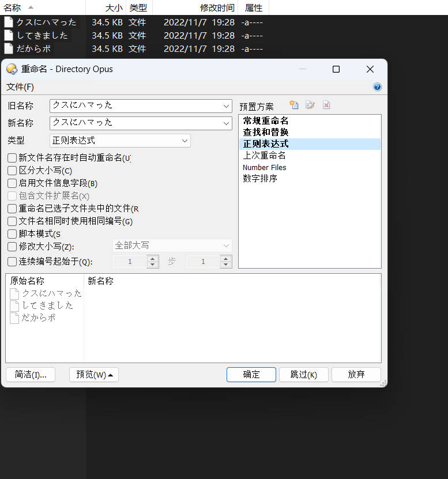Select the file icon for だからボ in file list

[x=9, y=48]
